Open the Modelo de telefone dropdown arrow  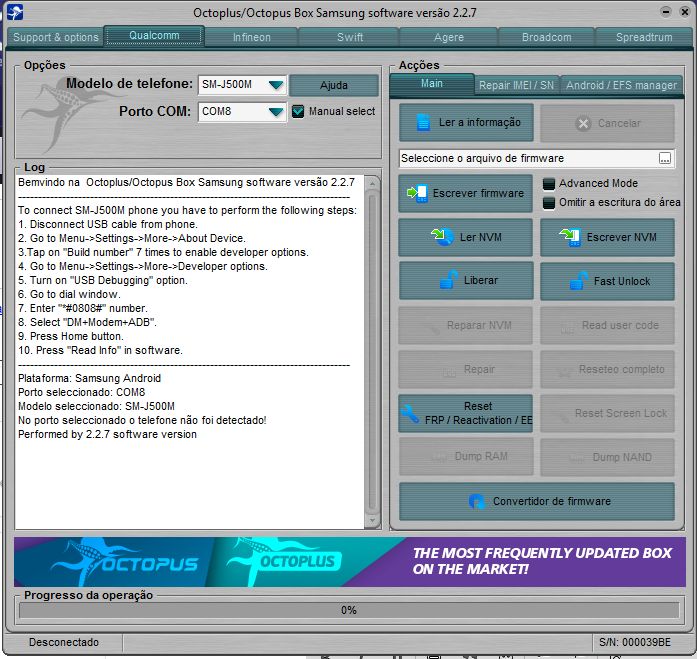coord(276,84)
